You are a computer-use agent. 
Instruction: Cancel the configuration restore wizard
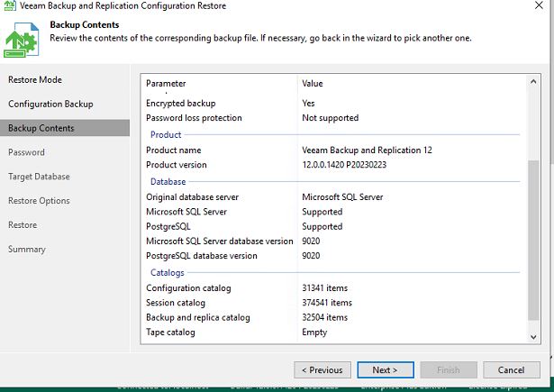(x=511, y=370)
